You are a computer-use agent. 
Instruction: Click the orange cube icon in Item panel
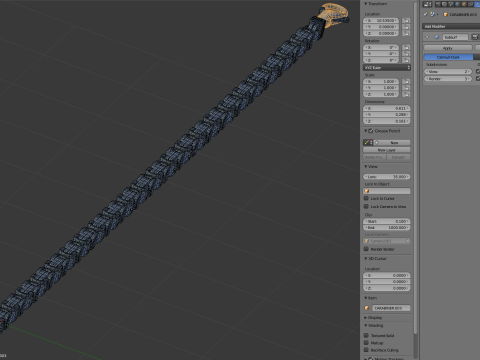[x=367, y=308]
